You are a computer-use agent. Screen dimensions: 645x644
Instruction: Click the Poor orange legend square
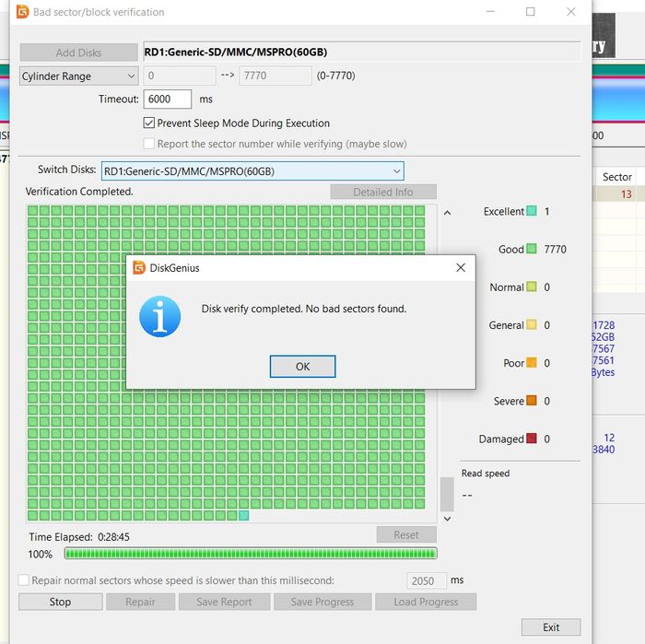point(532,362)
